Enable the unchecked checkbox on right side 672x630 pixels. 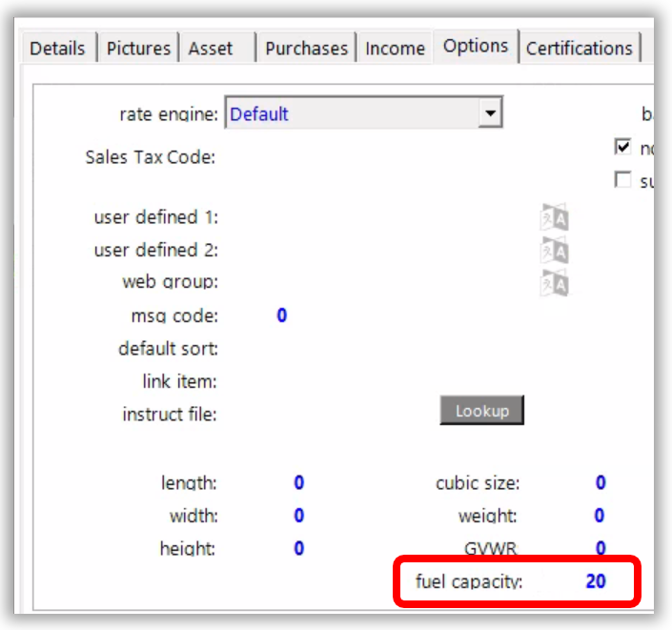pos(623,179)
